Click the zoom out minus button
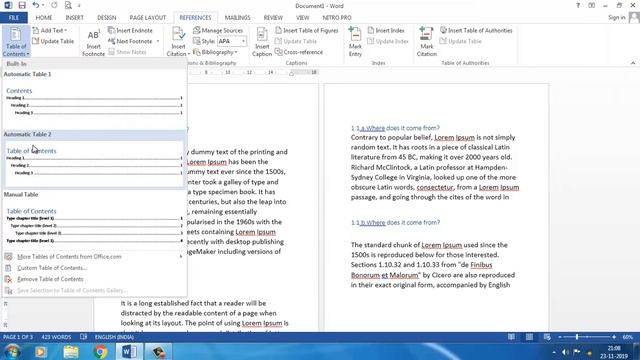Screen dimensions: 640x360 pyautogui.click(x=560, y=337)
